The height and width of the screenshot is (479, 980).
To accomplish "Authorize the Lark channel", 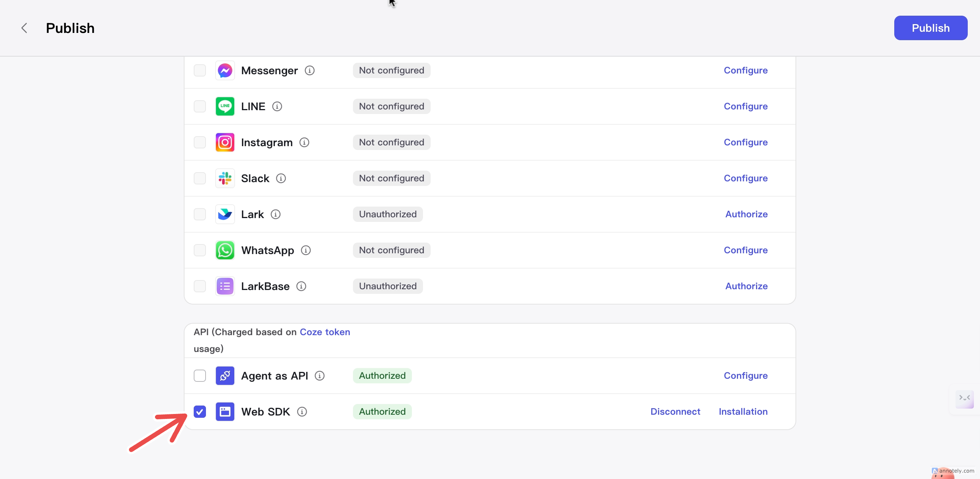I will [x=746, y=214].
